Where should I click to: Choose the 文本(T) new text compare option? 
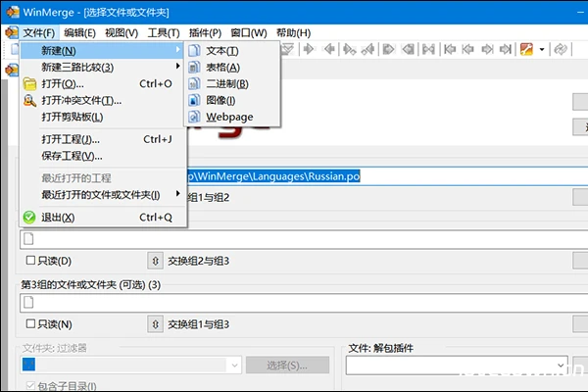coord(231,51)
